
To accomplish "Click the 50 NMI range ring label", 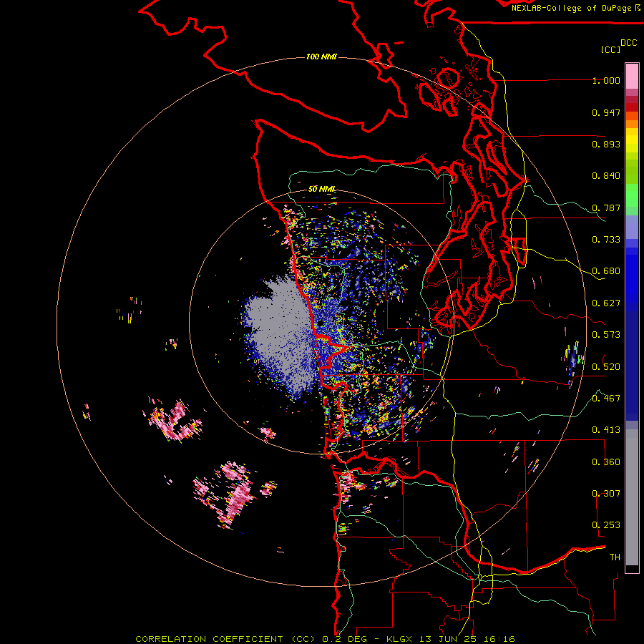I will [321, 189].
